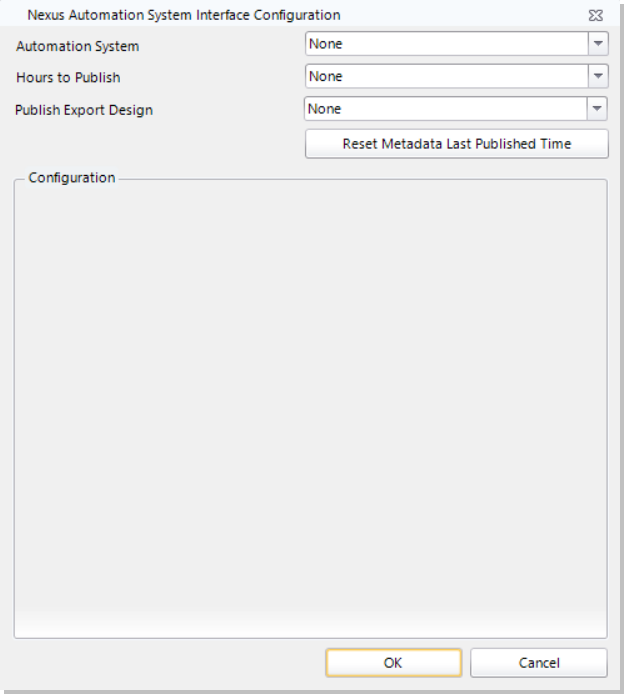
Task: Click the Cancel button
Action: click(x=538, y=662)
